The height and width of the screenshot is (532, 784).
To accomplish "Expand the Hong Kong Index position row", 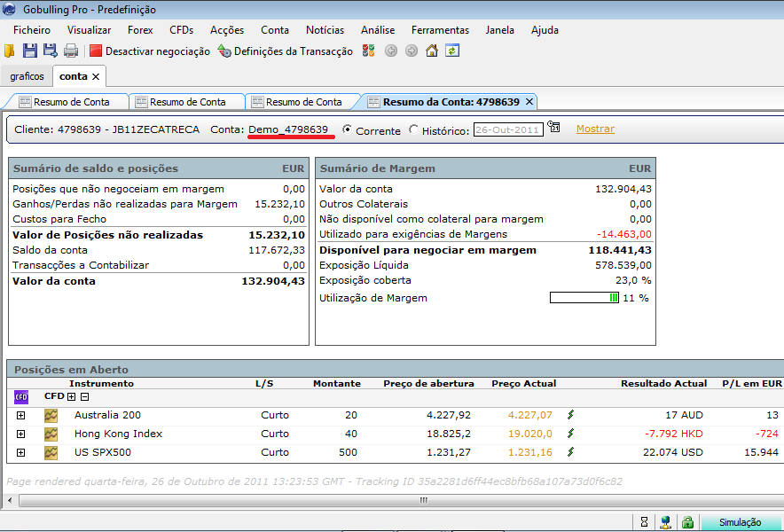I will pyautogui.click(x=20, y=434).
